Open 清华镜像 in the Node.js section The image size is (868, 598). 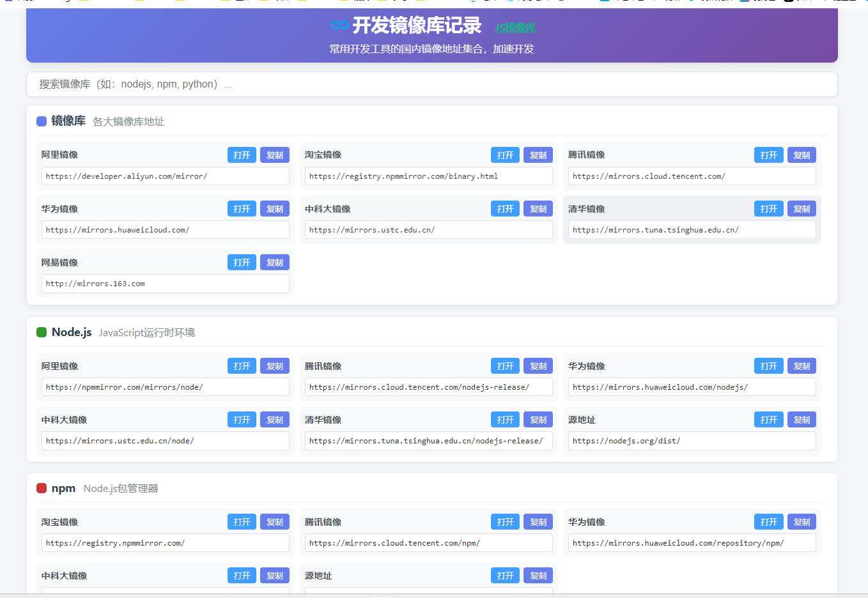click(x=505, y=420)
